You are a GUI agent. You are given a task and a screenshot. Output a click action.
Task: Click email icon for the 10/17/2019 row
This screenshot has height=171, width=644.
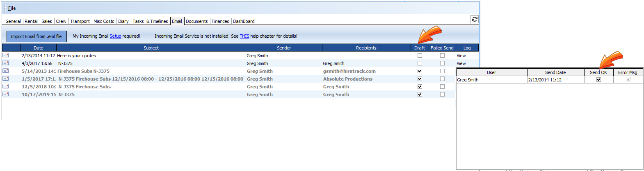pyautogui.click(x=6, y=94)
